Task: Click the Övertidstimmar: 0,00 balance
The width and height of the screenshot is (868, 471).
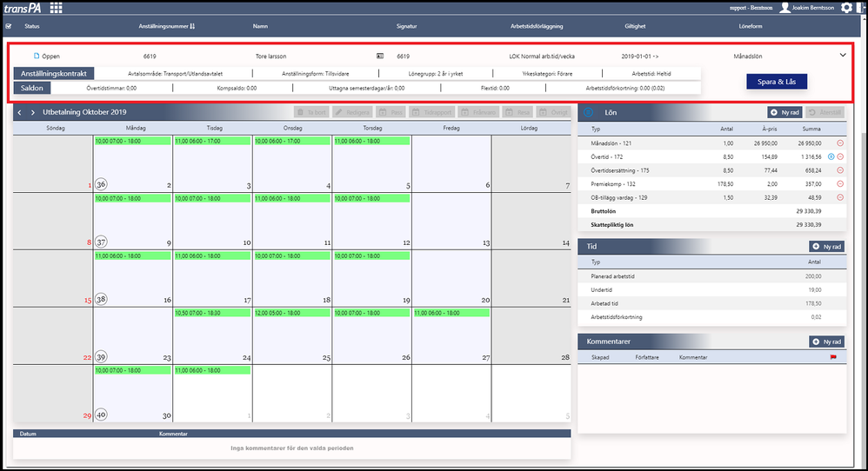Action: tap(111, 88)
